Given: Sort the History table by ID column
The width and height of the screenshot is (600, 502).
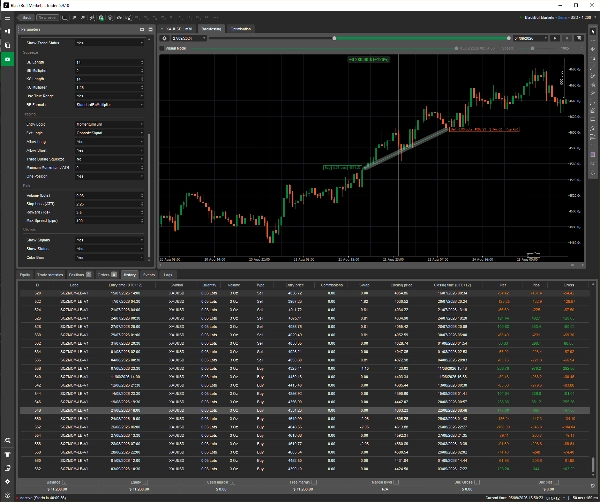Looking at the screenshot, I should (x=37, y=285).
